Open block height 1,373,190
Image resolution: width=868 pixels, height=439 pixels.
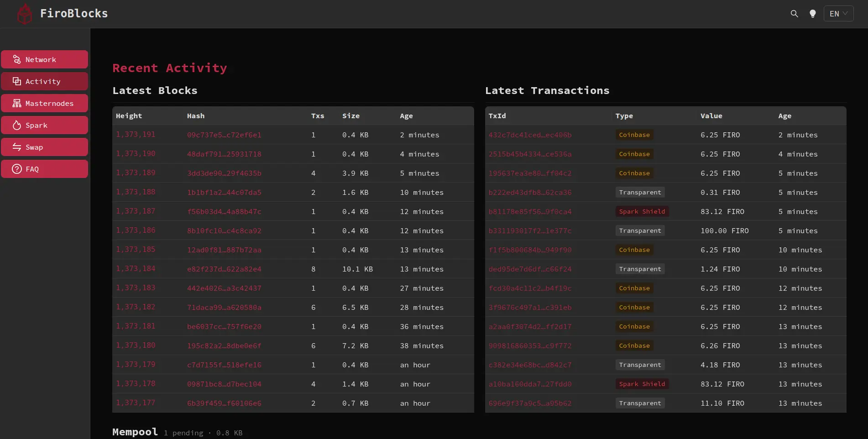136,154
